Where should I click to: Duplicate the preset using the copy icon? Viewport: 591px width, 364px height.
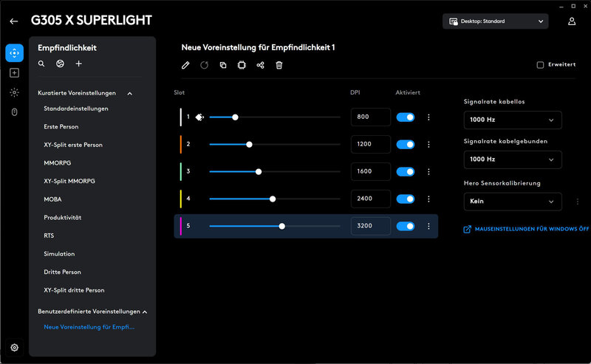pos(223,65)
